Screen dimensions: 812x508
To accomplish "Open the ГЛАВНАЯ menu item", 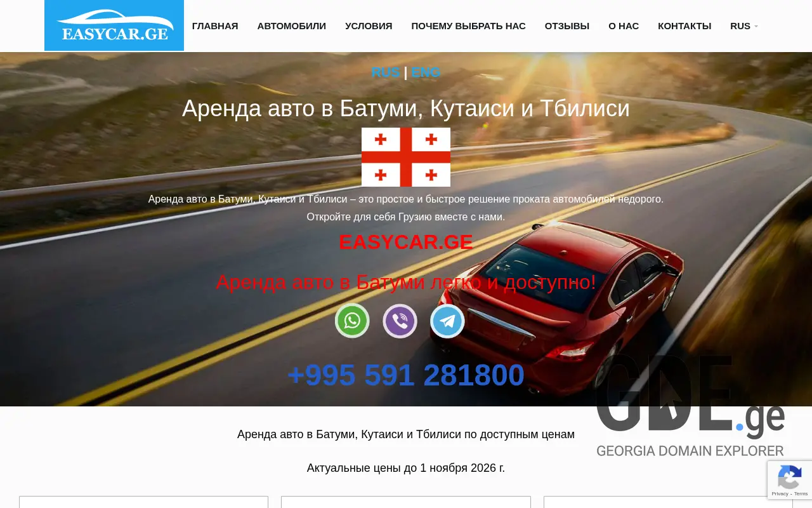I will (x=214, y=25).
